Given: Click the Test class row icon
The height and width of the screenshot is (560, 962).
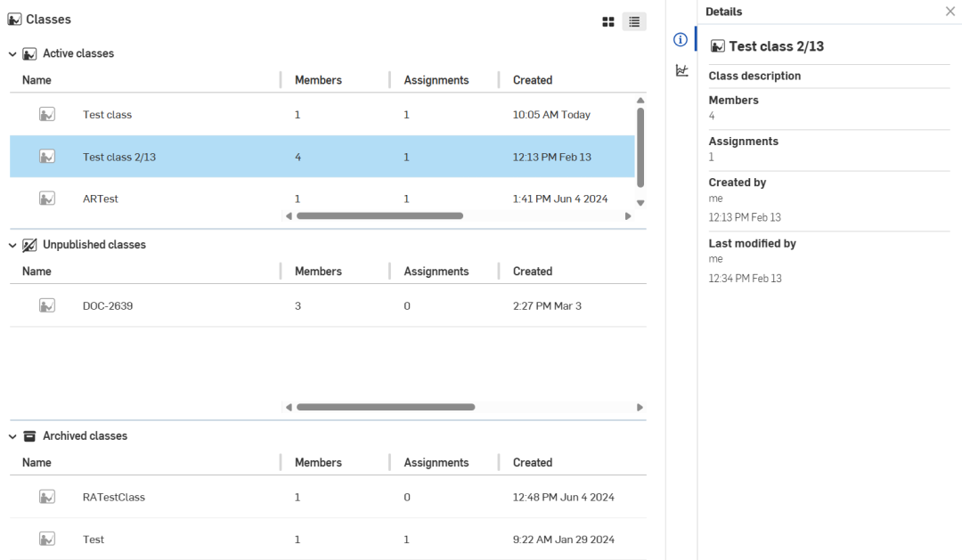Looking at the screenshot, I should tap(47, 114).
